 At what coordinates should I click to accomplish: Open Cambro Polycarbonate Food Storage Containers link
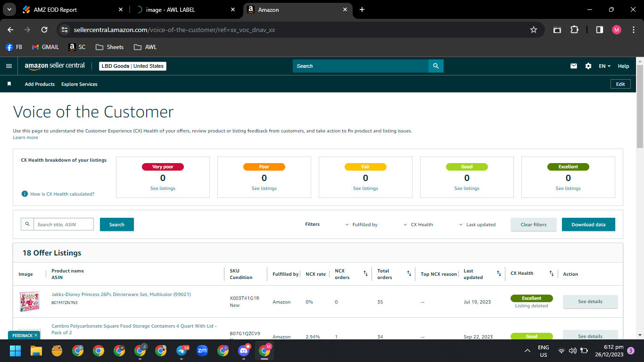134,329
